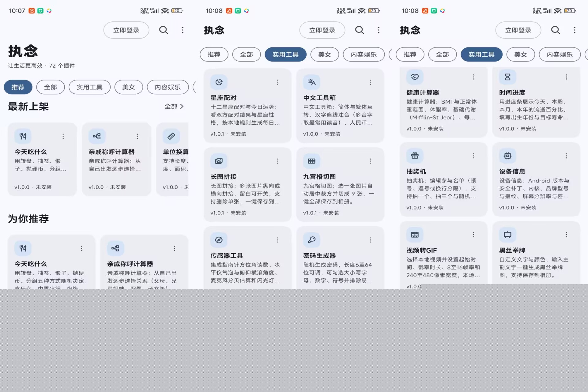The width and height of the screenshot is (588, 392).
Task: Tap the 时间进度 hourglass icon
Action: click(x=507, y=77)
